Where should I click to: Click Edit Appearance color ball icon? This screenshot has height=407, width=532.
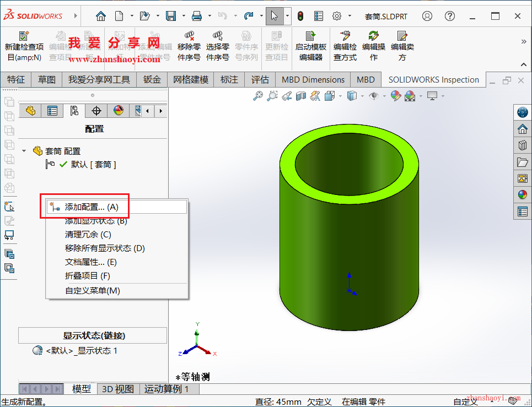396,96
